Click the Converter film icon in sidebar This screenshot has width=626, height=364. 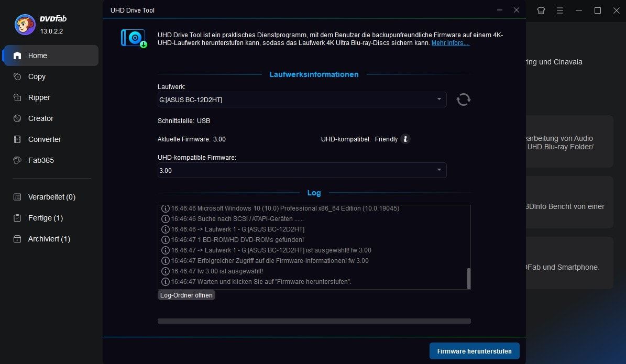tap(17, 139)
